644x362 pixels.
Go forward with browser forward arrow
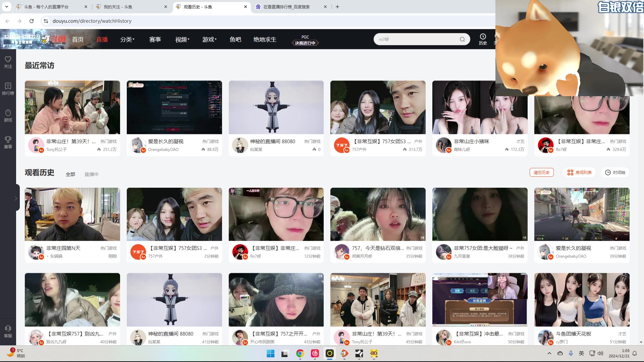(x=19, y=21)
